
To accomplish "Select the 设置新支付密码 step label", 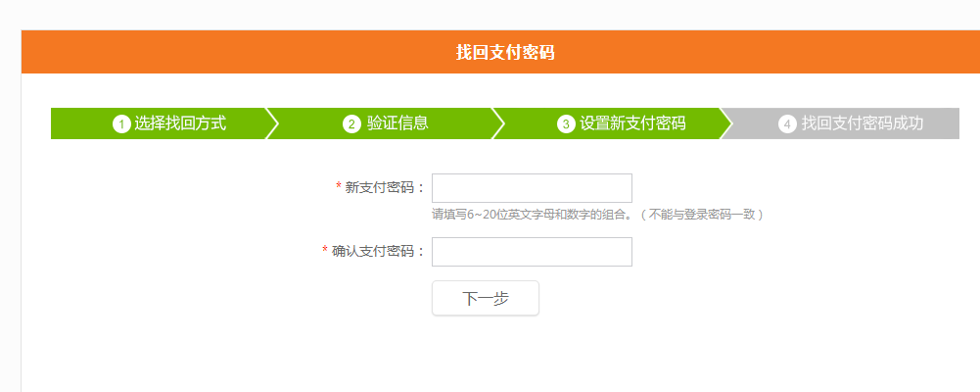I will pyautogui.click(x=632, y=123).
